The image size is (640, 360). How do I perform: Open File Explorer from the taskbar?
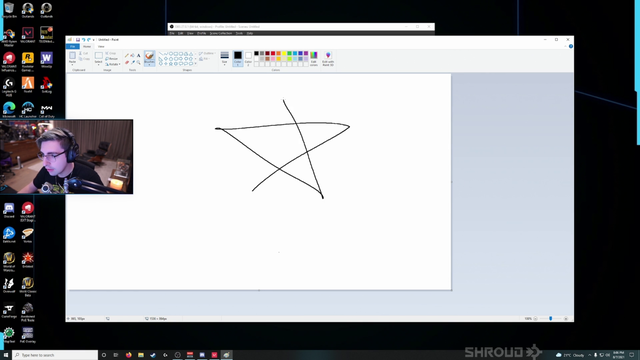click(141, 355)
